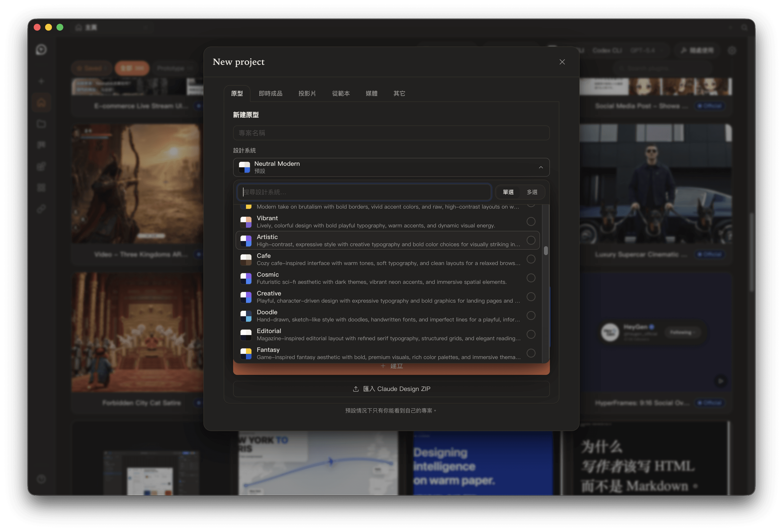
Task: Click the Editorial design system name
Action: (x=269, y=331)
